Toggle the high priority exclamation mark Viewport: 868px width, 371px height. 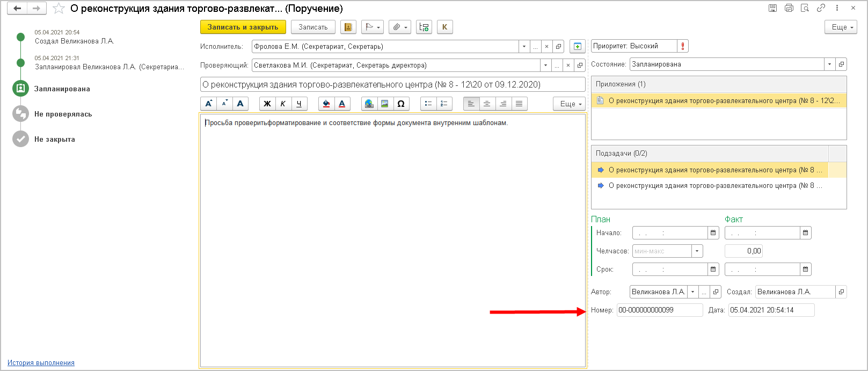[x=683, y=46]
